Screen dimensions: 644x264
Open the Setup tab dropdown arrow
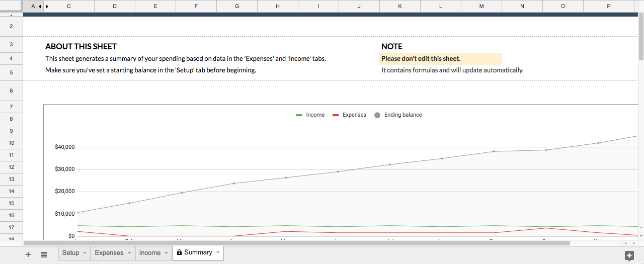(x=85, y=253)
